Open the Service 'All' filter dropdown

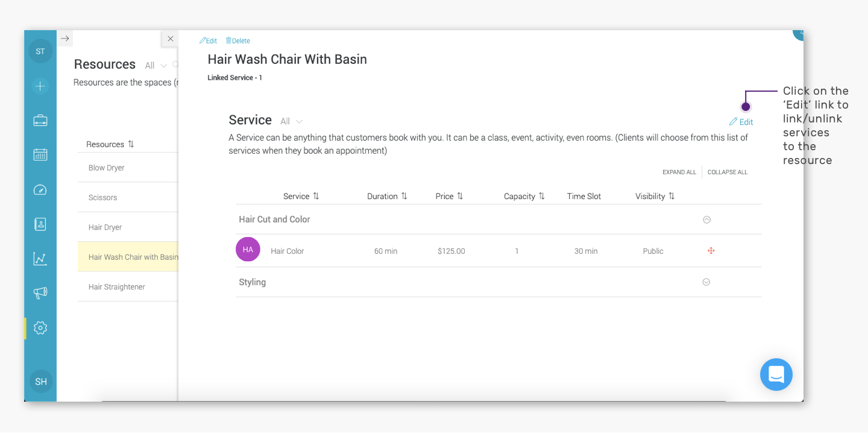292,122
